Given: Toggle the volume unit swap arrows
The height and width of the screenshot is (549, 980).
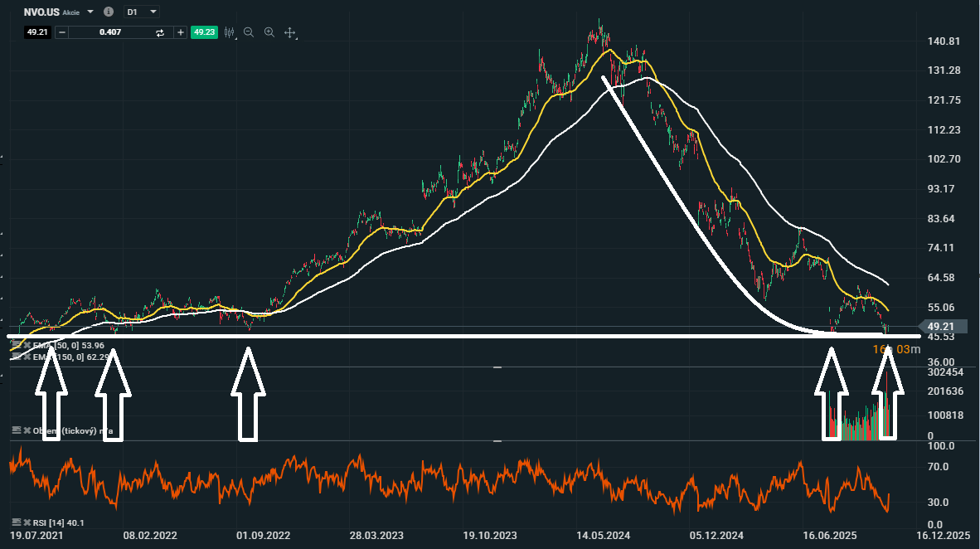Looking at the screenshot, I should 160,32.
